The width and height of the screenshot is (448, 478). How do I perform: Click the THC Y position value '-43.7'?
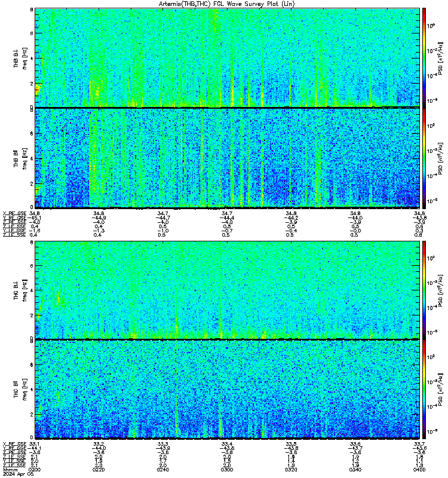pos(355,448)
